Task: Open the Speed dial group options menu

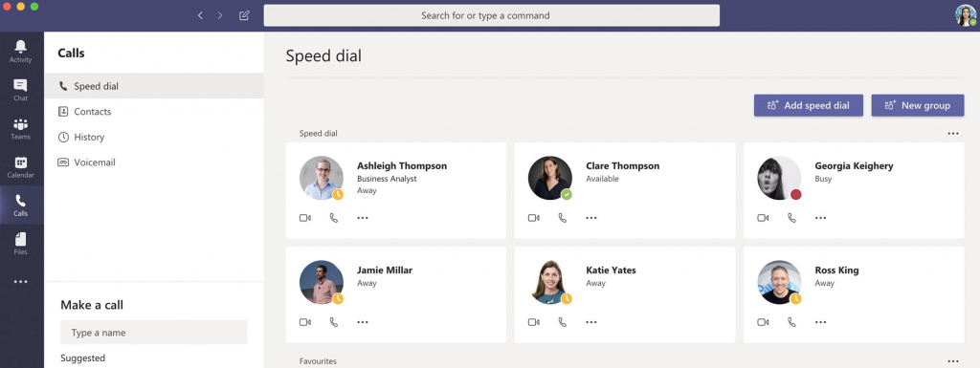Action: pos(952,134)
